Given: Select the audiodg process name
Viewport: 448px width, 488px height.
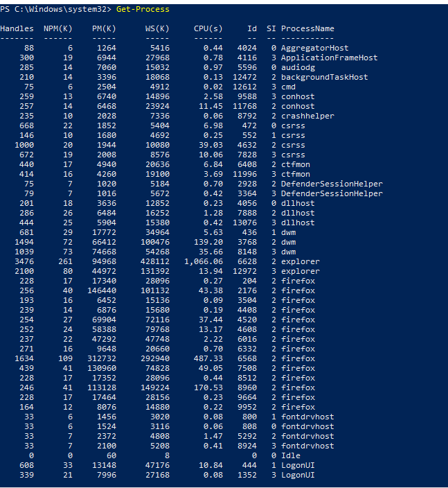Looking at the screenshot, I should tap(298, 67).
